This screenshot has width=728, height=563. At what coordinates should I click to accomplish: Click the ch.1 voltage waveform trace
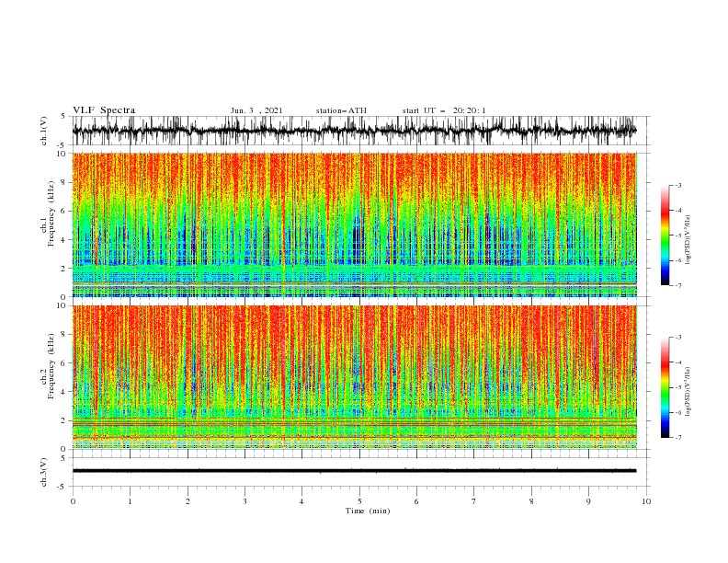pyautogui.click(x=354, y=131)
